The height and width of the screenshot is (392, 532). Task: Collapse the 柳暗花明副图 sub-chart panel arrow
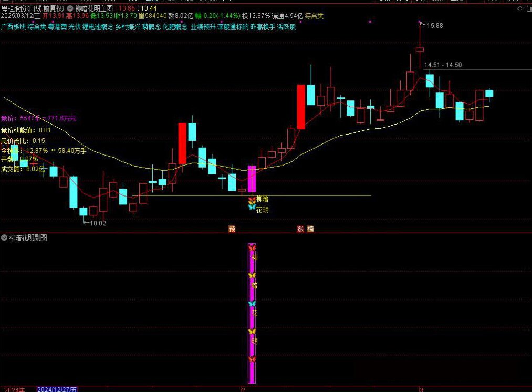coord(5,238)
